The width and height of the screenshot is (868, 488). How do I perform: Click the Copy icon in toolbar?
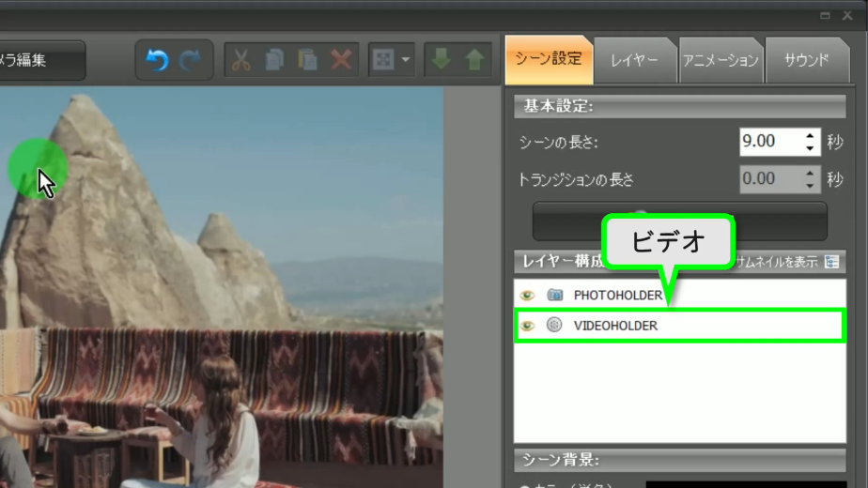coord(274,60)
